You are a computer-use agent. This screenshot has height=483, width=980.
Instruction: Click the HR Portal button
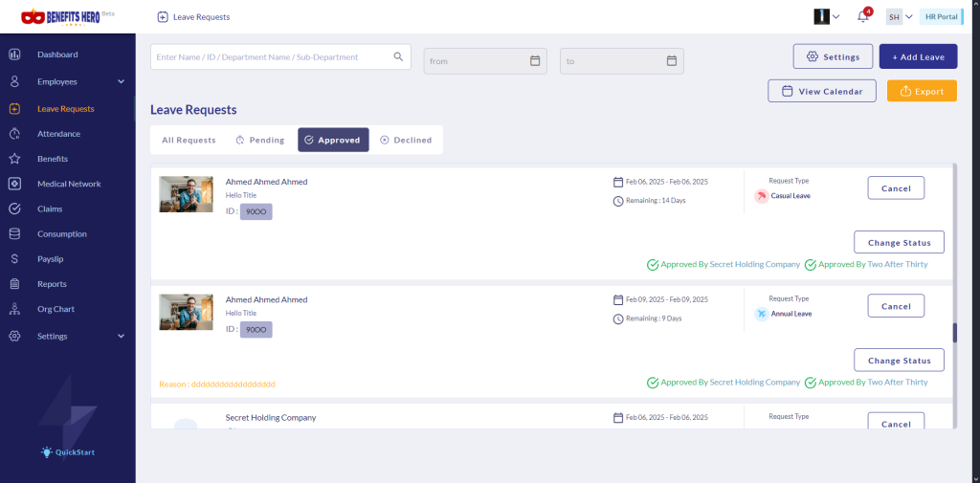point(941,17)
